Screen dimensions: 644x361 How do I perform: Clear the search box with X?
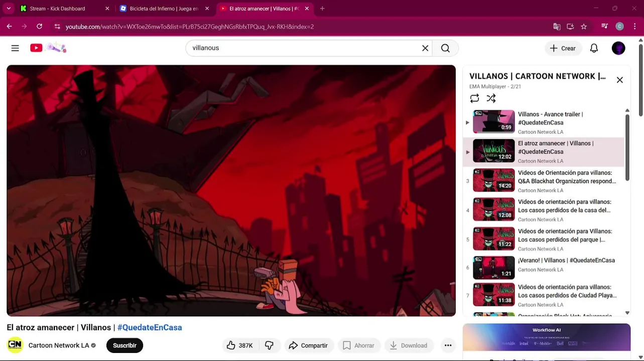tap(425, 48)
